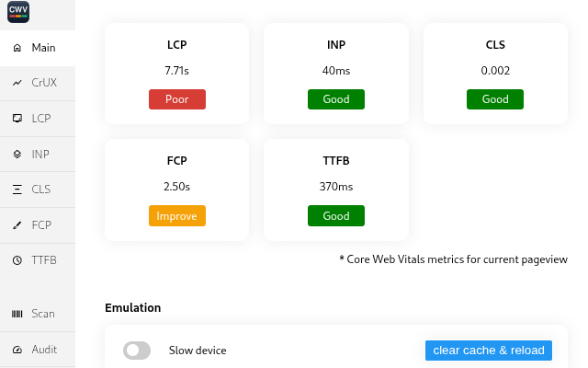
Task: Click the Main home icon
Action: 17,48
